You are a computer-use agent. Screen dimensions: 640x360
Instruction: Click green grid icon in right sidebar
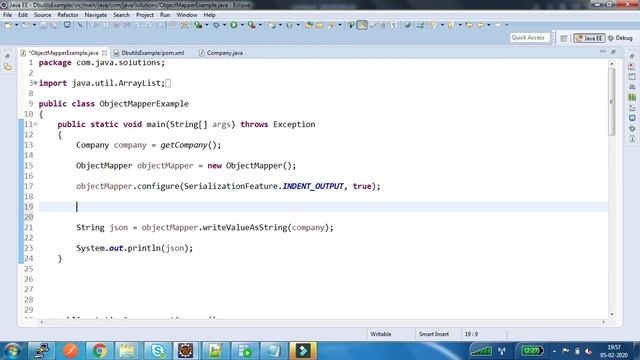coord(632,98)
